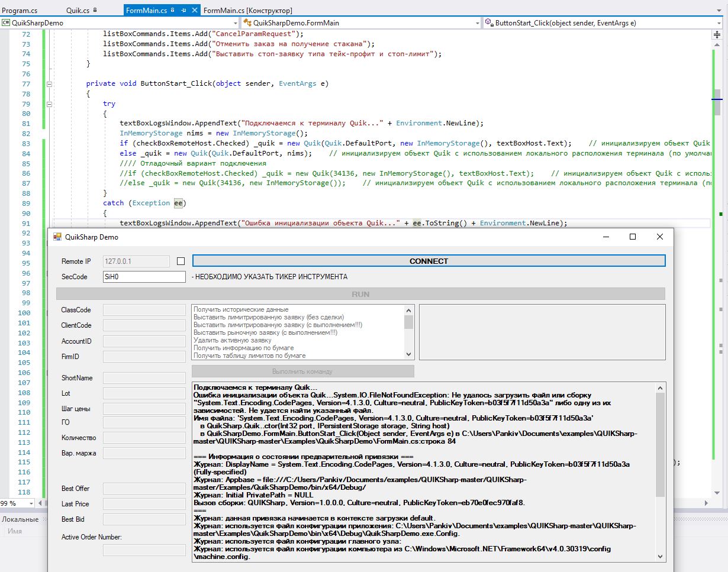
Task: Click the method icon beside ButtonStart_Click
Action: [489, 22]
